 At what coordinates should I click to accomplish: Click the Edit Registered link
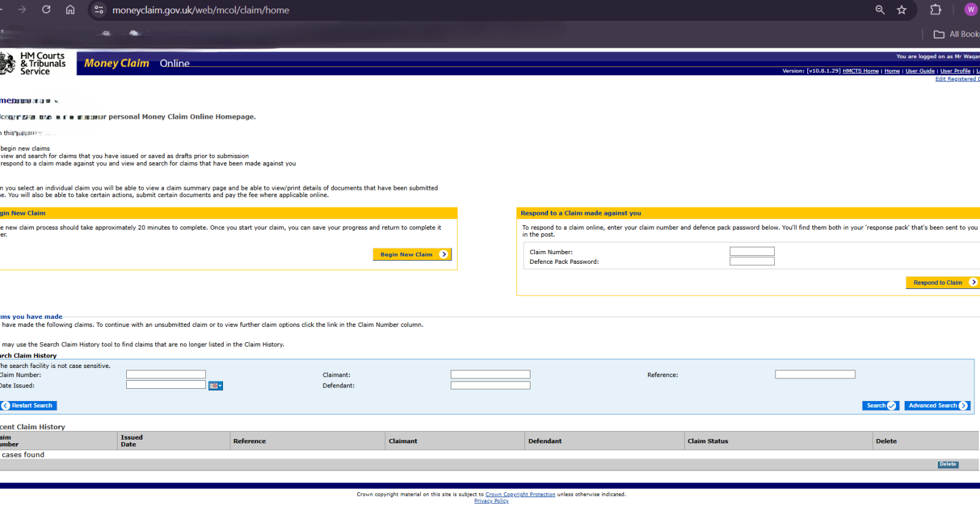957,79
